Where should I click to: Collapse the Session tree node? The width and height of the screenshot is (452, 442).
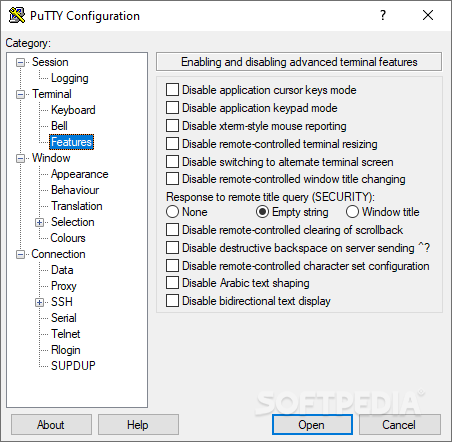[21, 62]
